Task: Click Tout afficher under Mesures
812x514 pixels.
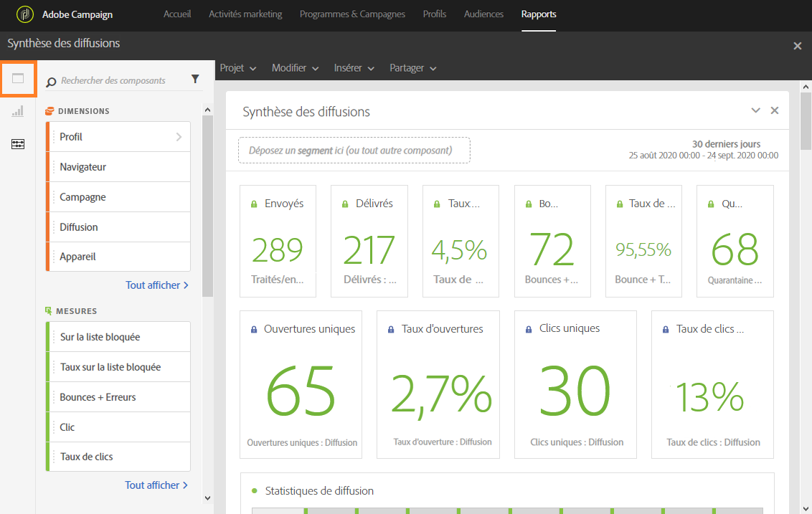Action: pos(156,485)
